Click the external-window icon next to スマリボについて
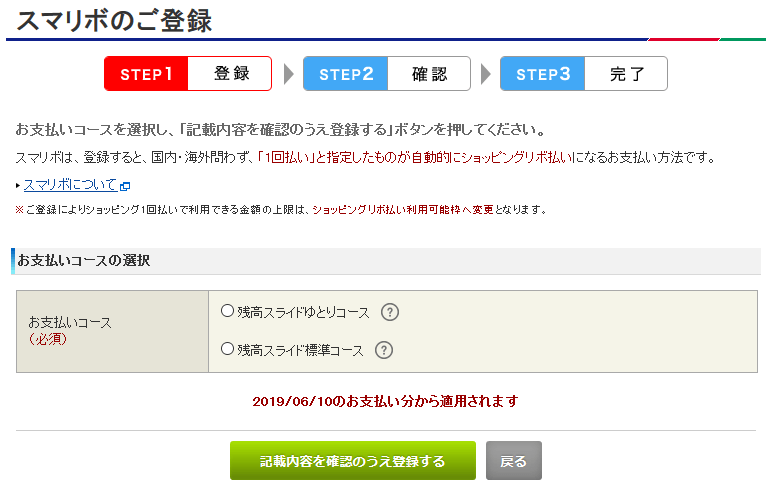The height and width of the screenshot is (485, 772). [125, 186]
